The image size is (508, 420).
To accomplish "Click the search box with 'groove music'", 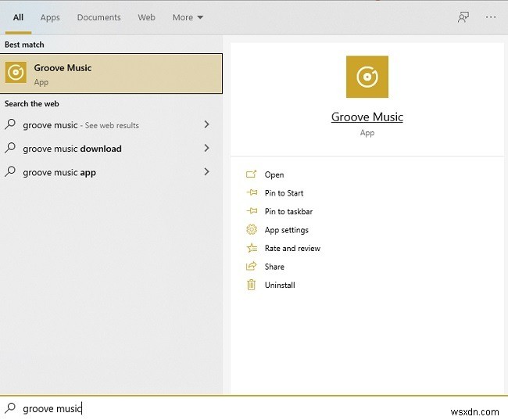I will [x=254, y=408].
